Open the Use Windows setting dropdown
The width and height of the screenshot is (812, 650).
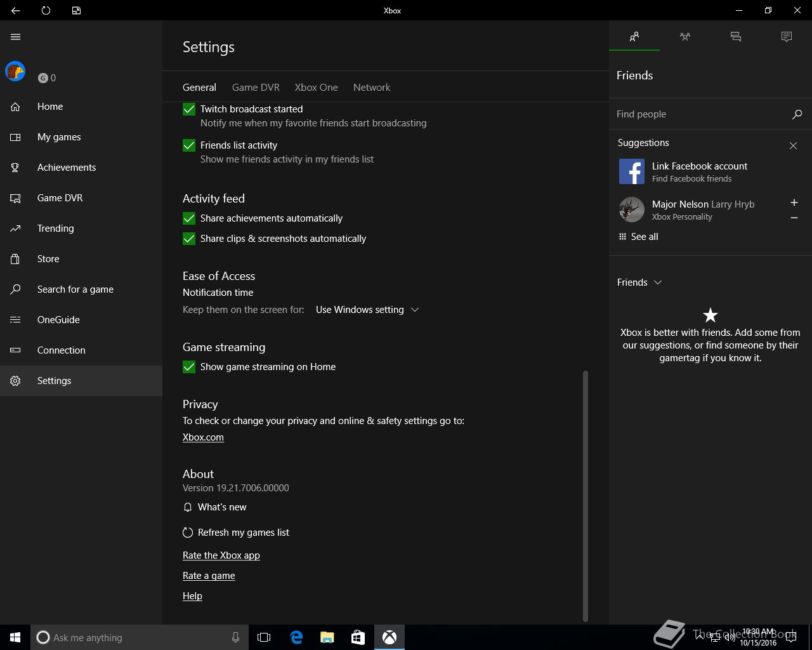coord(367,310)
